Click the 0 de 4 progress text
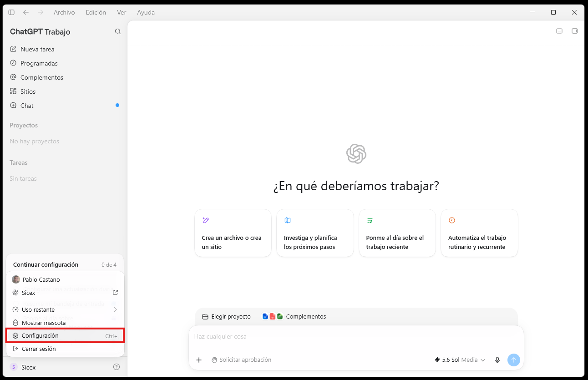Viewport: 588px width, 380px height. click(109, 265)
